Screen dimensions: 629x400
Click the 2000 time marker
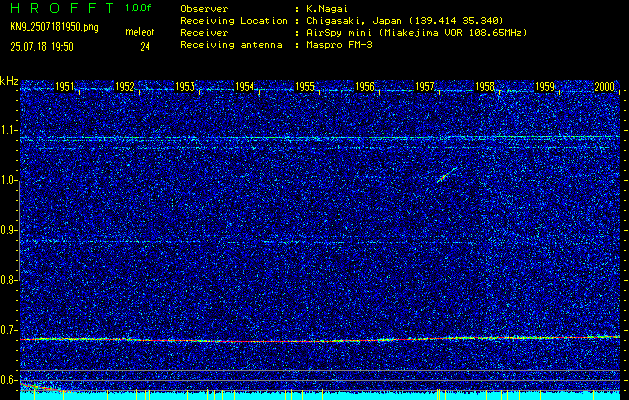click(604, 87)
